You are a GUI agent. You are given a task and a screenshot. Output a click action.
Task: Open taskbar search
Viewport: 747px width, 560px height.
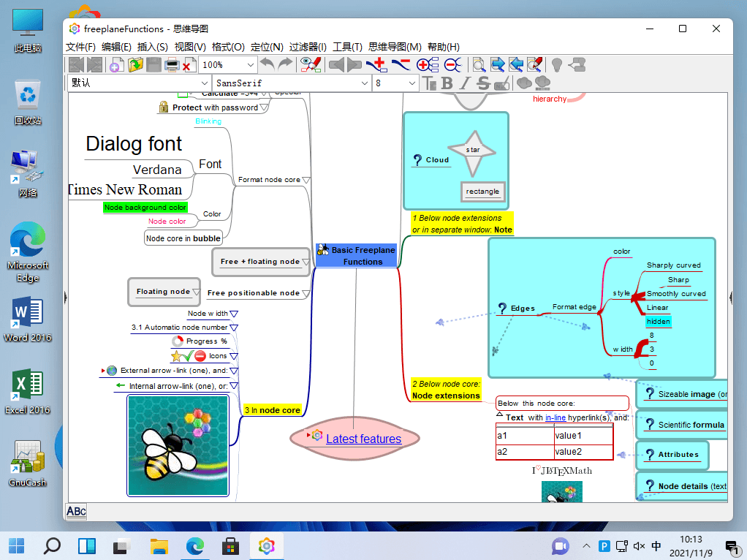[x=52, y=546]
